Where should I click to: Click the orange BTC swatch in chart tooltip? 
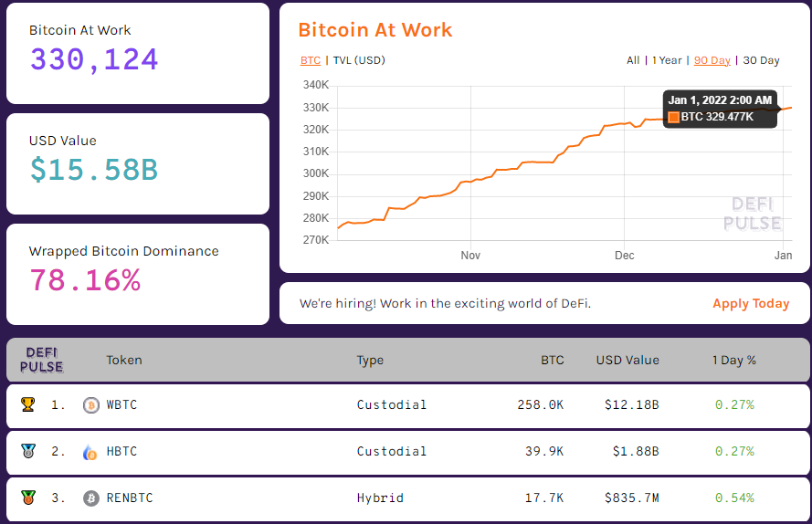click(674, 117)
